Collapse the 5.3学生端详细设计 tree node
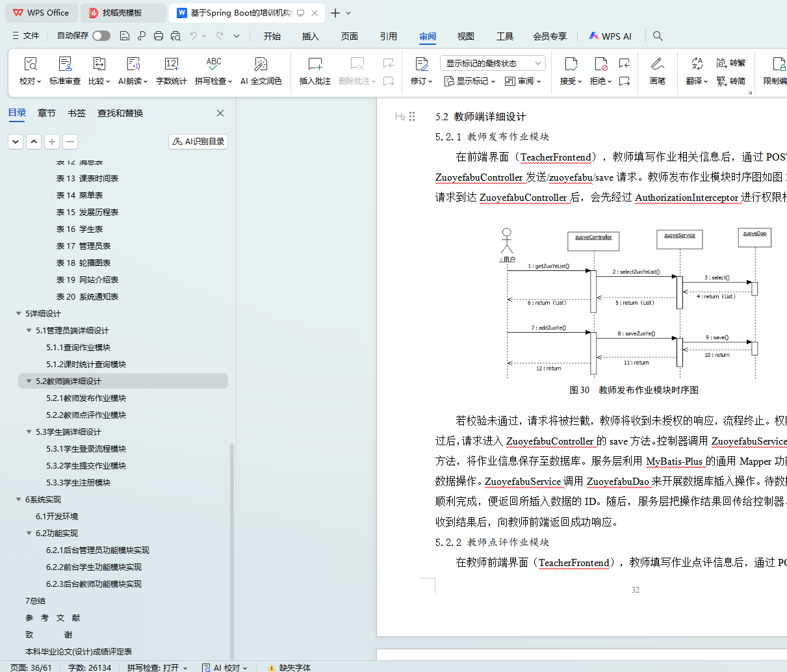787x672 pixels. 29,432
